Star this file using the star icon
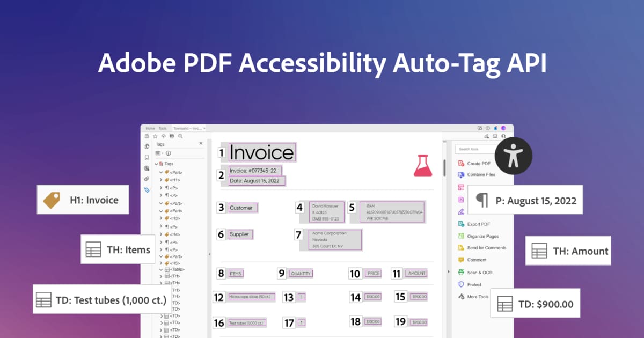The height and width of the screenshot is (338, 644). click(155, 136)
